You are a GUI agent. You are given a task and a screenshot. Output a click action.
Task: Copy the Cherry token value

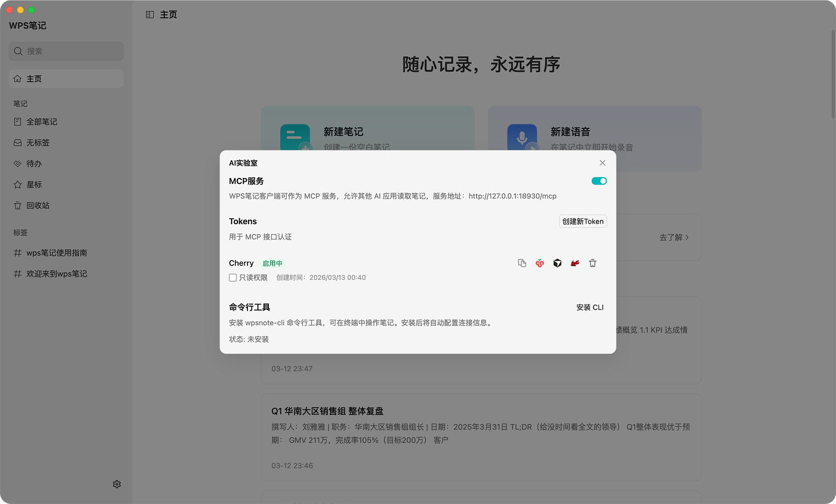(x=522, y=263)
